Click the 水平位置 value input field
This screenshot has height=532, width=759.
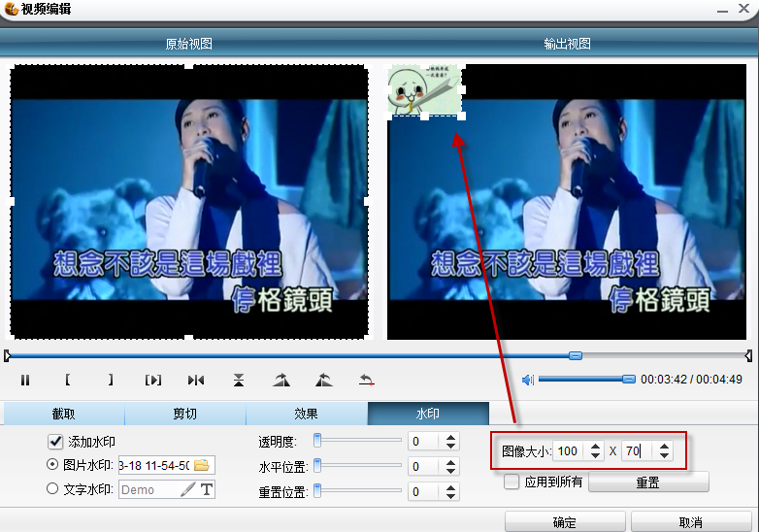coord(425,467)
